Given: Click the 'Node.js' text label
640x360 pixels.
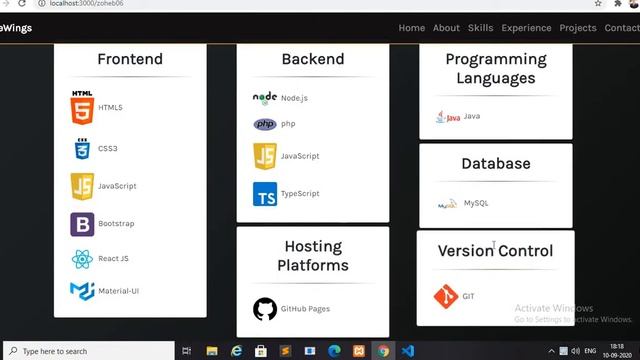Looking at the screenshot, I should click(294, 98).
